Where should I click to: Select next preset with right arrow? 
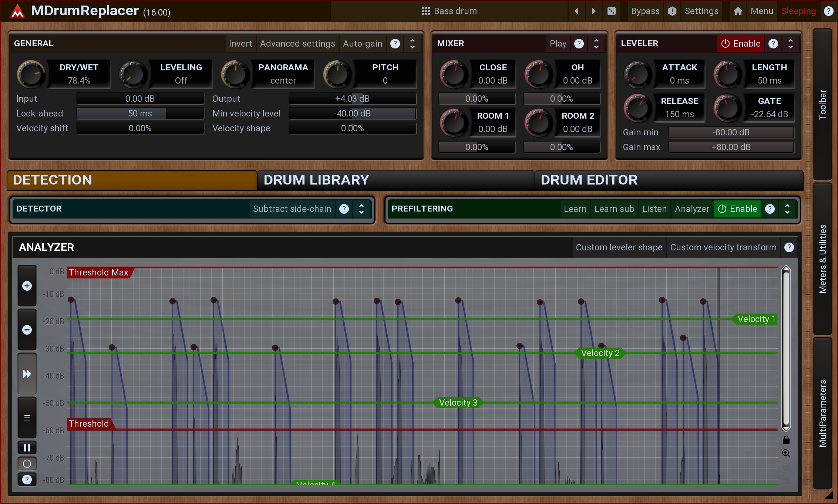coord(594,11)
